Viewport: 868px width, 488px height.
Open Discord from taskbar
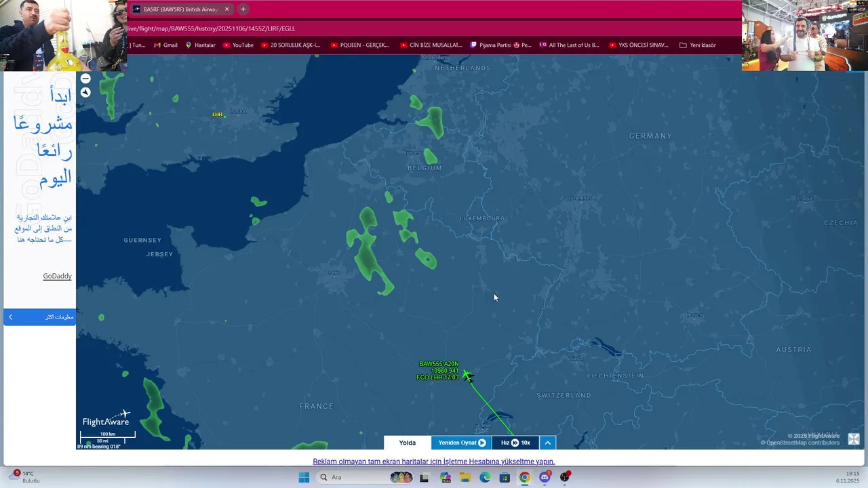[x=545, y=477]
